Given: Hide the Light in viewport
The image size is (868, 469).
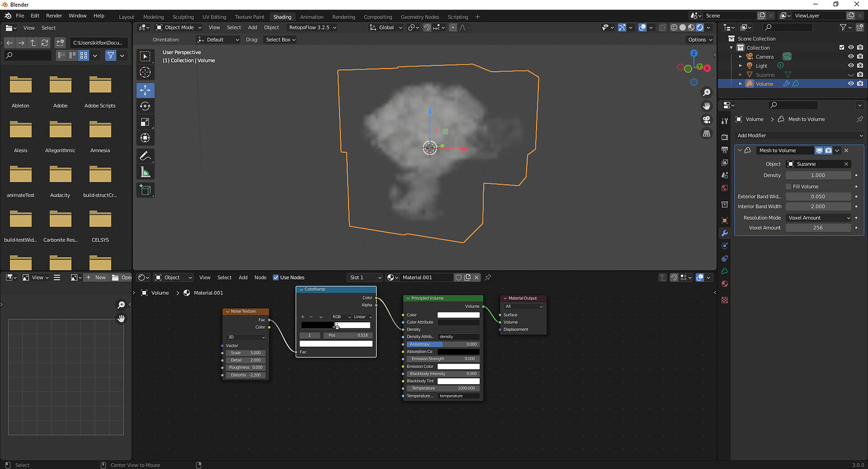Looking at the screenshot, I should 851,65.
